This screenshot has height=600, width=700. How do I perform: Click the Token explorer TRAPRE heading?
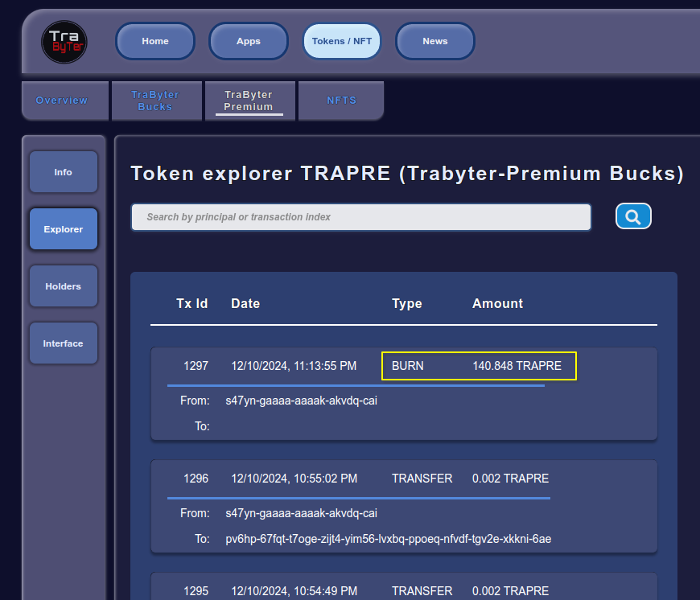[407, 174]
